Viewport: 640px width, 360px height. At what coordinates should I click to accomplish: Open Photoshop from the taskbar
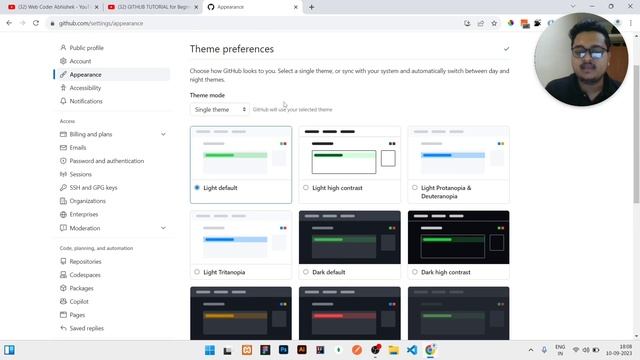click(283, 350)
